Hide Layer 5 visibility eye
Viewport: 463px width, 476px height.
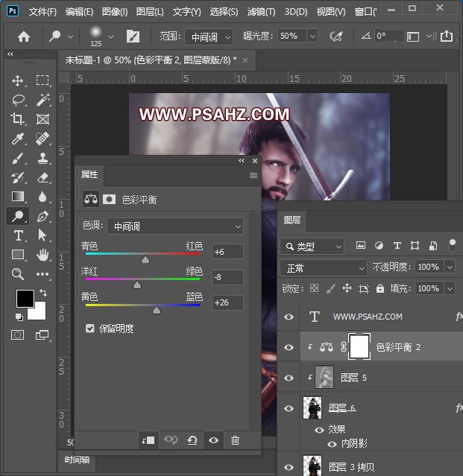(289, 378)
